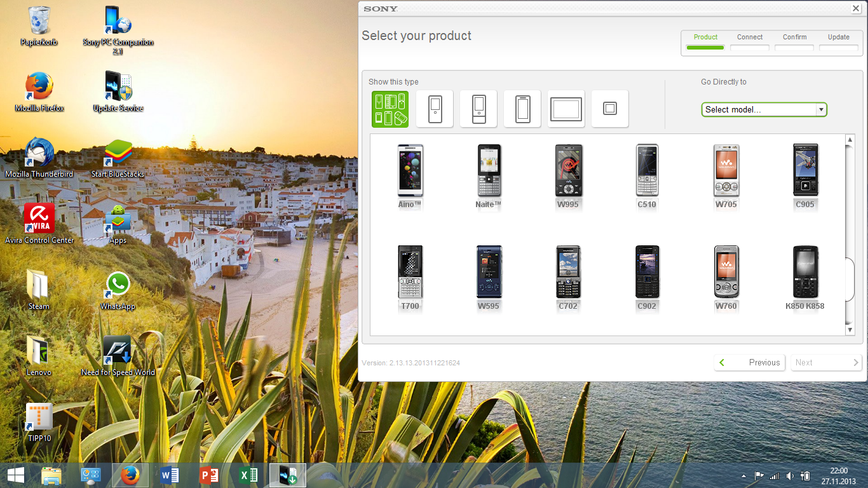Launch Word from the taskbar
The width and height of the screenshot is (868, 488).
coord(170,475)
